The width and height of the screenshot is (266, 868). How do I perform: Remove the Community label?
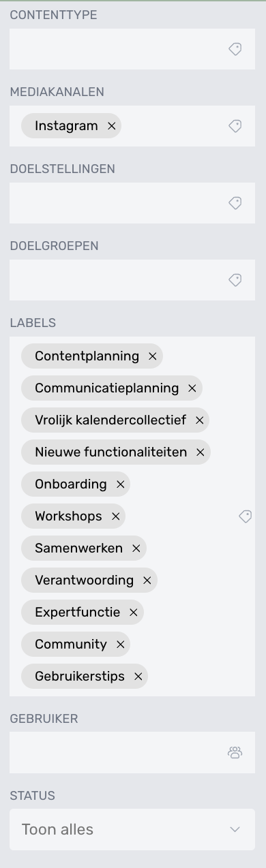pyautogui.click(x=120, y=645)
